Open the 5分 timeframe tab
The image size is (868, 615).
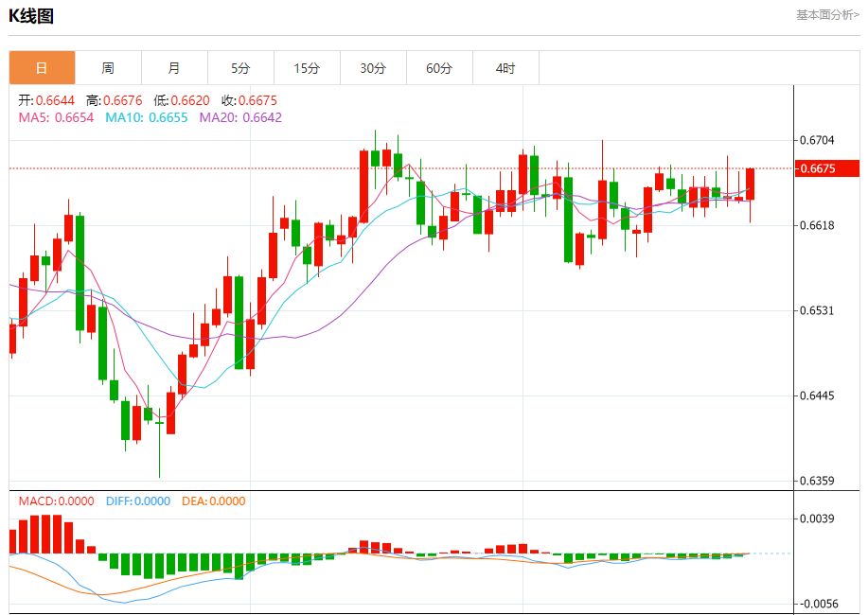pyautogui.click(x=240, y=68)
